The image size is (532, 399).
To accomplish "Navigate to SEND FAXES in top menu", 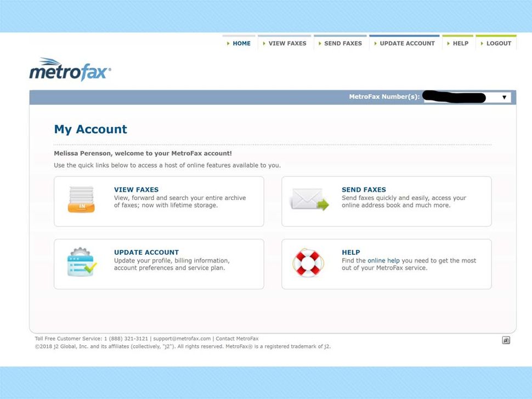I will (x=343, y=43).
